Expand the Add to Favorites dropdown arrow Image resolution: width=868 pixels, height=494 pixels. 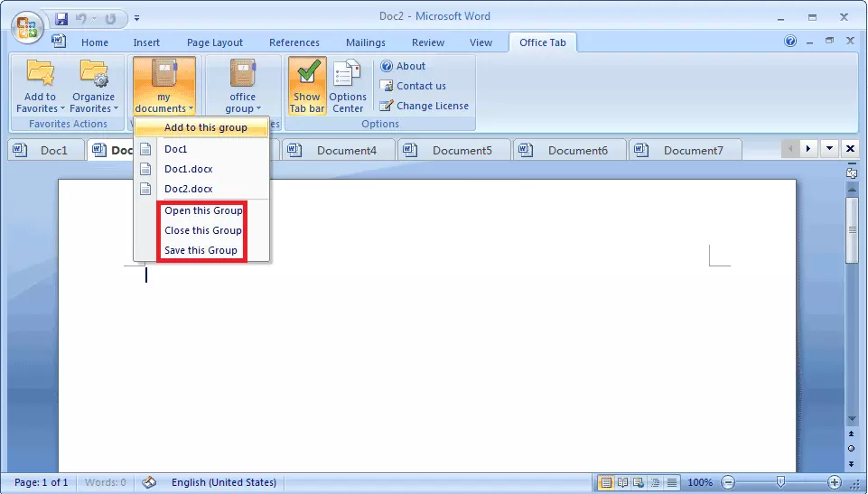(62, 108)
